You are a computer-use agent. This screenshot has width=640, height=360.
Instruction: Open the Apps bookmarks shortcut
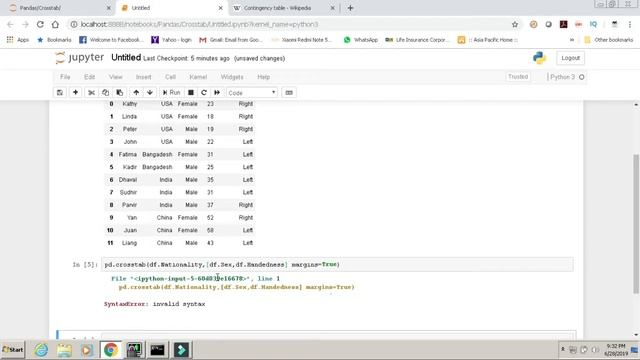click(18, 40)
